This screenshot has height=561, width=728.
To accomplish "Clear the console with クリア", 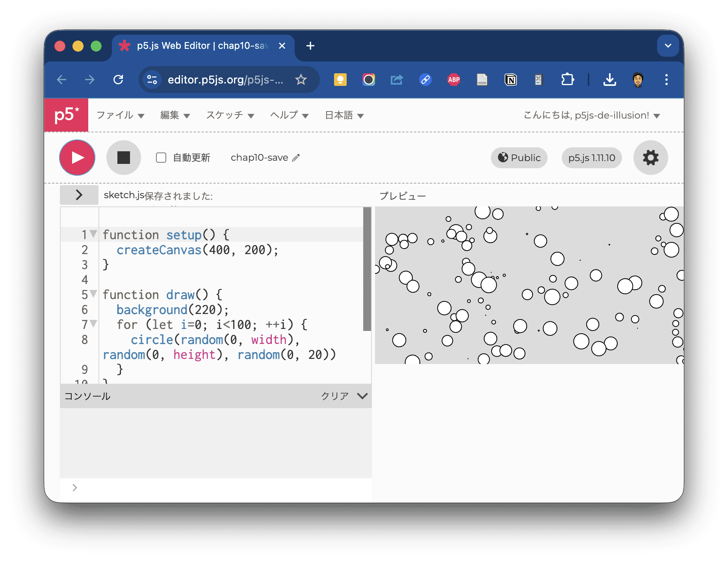I will click(334, 396).
